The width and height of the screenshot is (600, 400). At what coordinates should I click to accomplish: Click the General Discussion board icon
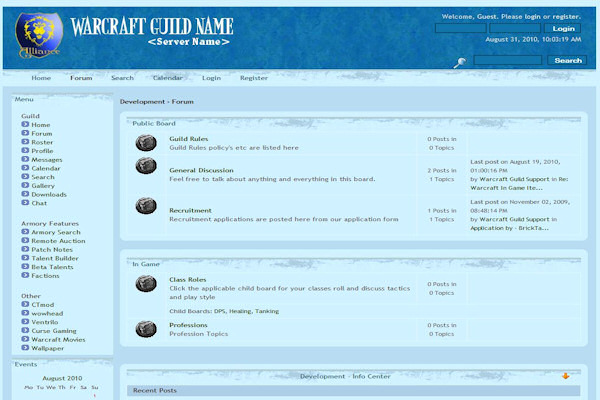click(146, 165)
